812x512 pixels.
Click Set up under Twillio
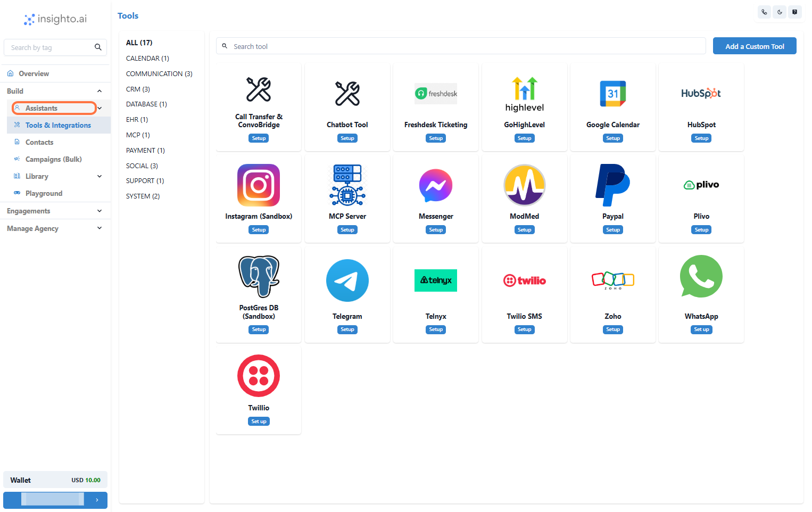(x=259, y=421)
